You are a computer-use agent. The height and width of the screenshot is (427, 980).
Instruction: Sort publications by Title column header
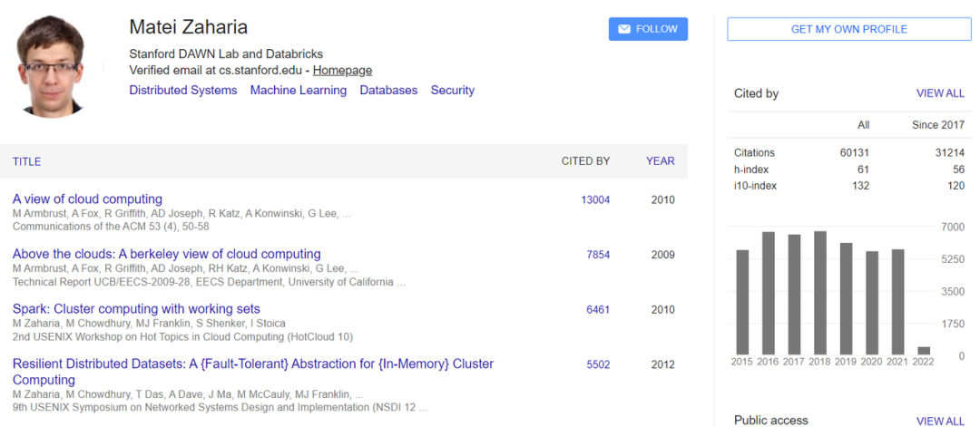pyautogui.click(x=27, y=161)
